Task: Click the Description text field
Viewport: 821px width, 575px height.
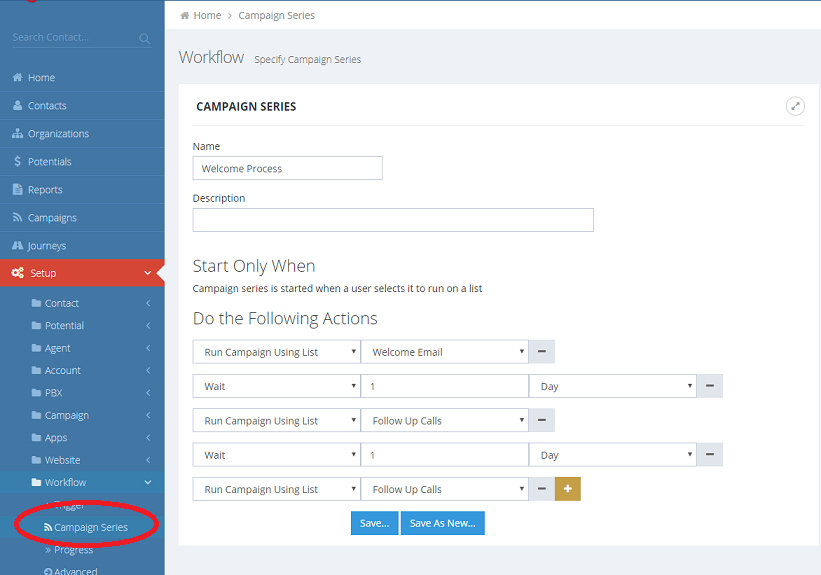Action: point(393,220)
